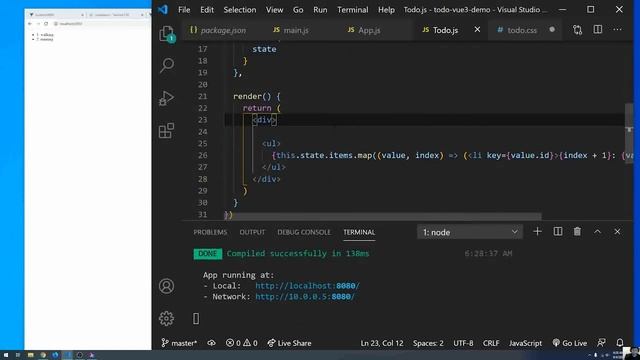
Task: Open the Accounts menu icon
Action: point(167,286)
